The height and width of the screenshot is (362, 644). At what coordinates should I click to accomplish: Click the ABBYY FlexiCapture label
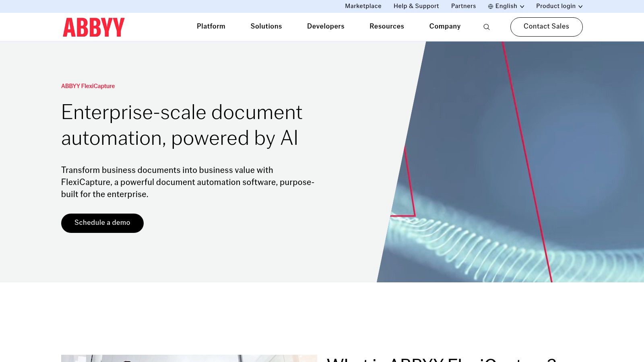(88, 86)
